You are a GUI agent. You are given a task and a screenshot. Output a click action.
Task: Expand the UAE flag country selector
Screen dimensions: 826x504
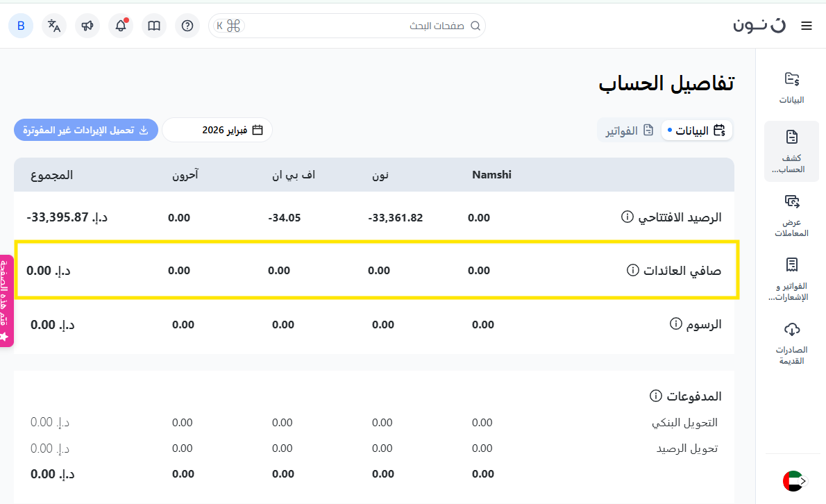[793, 480]
